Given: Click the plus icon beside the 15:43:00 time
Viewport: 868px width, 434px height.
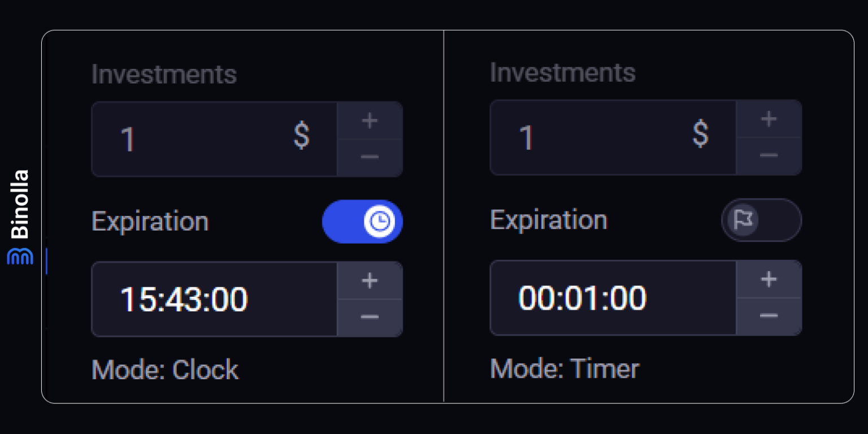Looking at the screenshot, I should click(370, 280).
